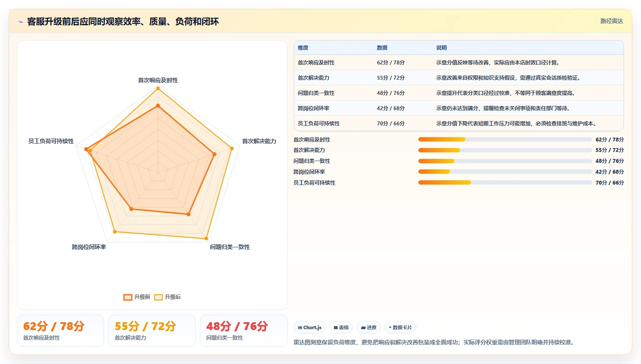Screen dimensions: 641x364
Task: Click the 数据卡片 chip
Action: (x=400, y=327)
